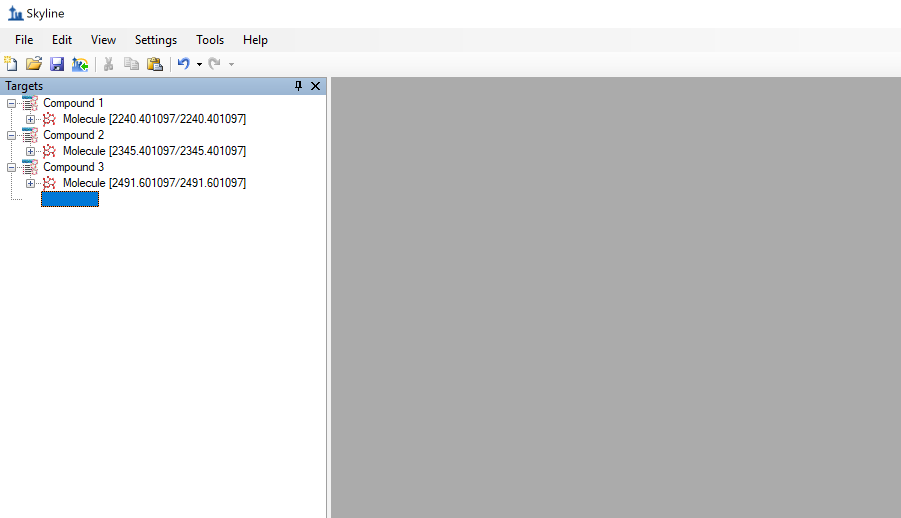Click the New Document toolbar icon
This screenshot has width=901, height=518.
(x=11, y=64)
